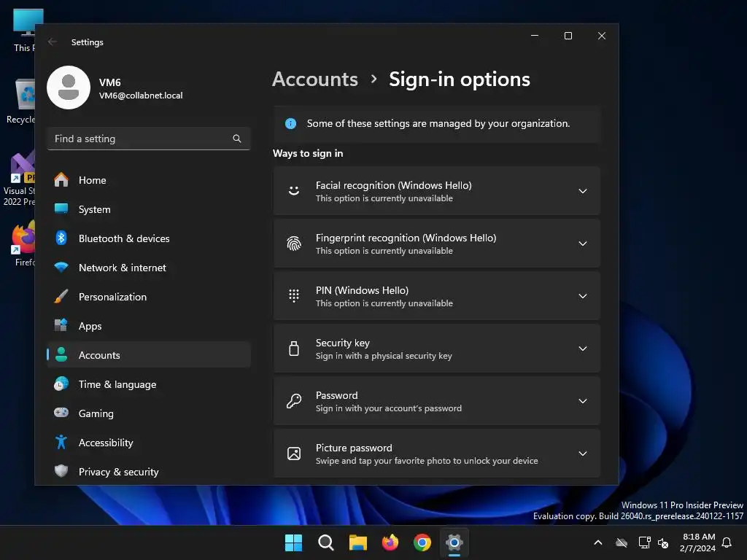Click the Gaming controller icon
The width and height of the screenshot is (747, 560).
[x=61, y=413]
